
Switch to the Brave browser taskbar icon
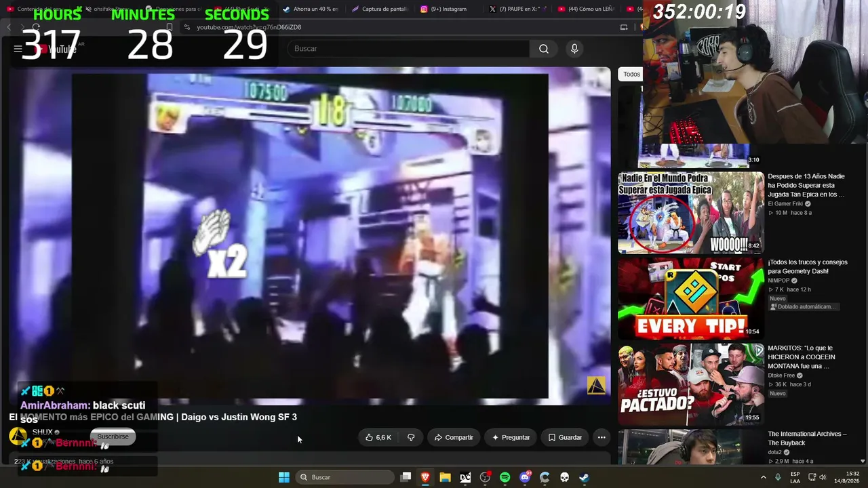click(425, 477)
